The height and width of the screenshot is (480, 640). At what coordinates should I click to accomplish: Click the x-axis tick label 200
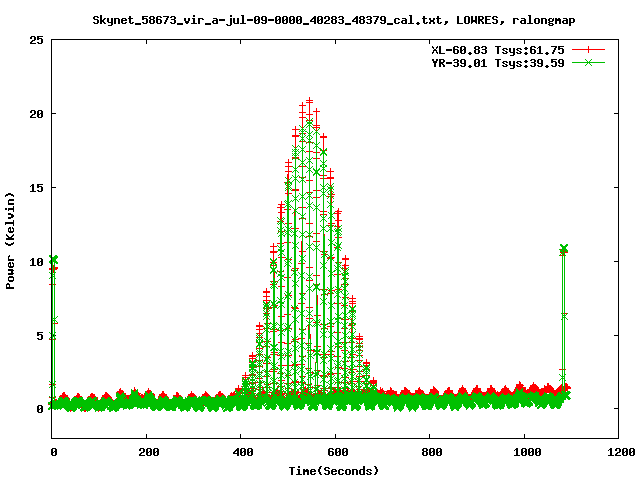(x=148, y=452)
